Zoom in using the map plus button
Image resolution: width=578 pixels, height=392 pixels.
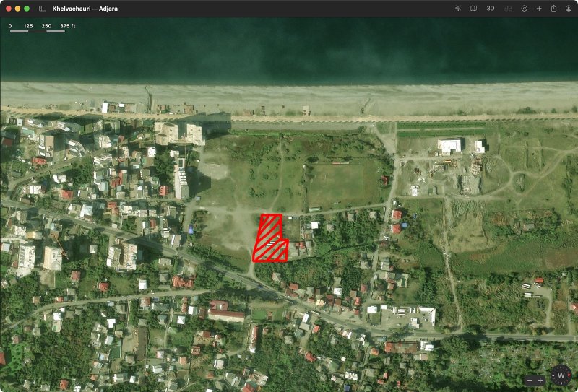(x=540, y=380)
